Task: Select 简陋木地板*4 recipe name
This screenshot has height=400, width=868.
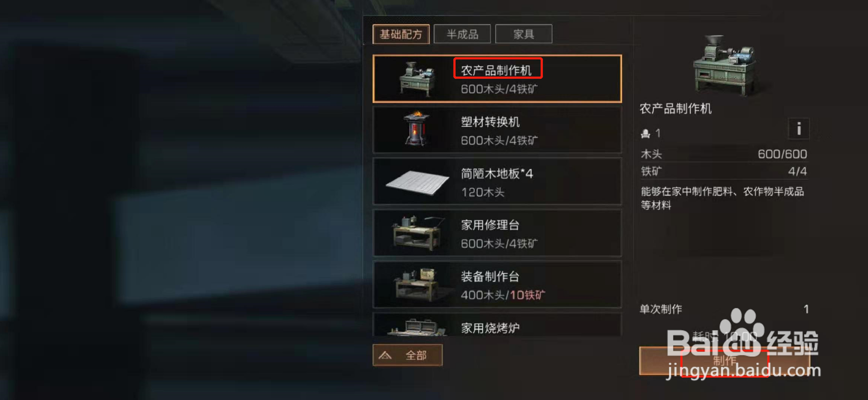Action: (497, 174)
